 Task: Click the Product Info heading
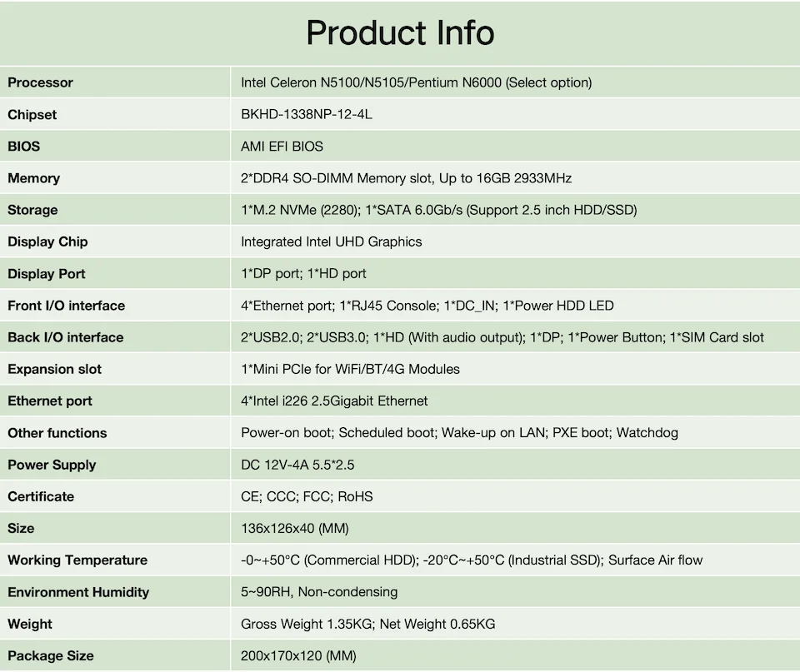coord(400,33)
